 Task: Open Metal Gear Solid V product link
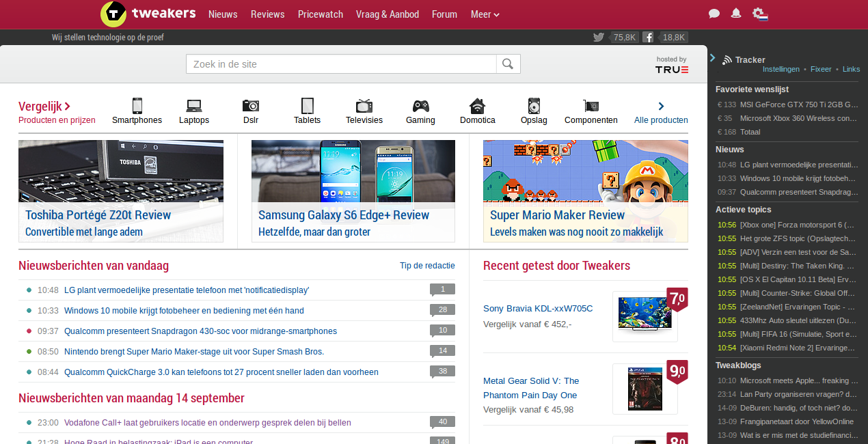tap(531, 388)
